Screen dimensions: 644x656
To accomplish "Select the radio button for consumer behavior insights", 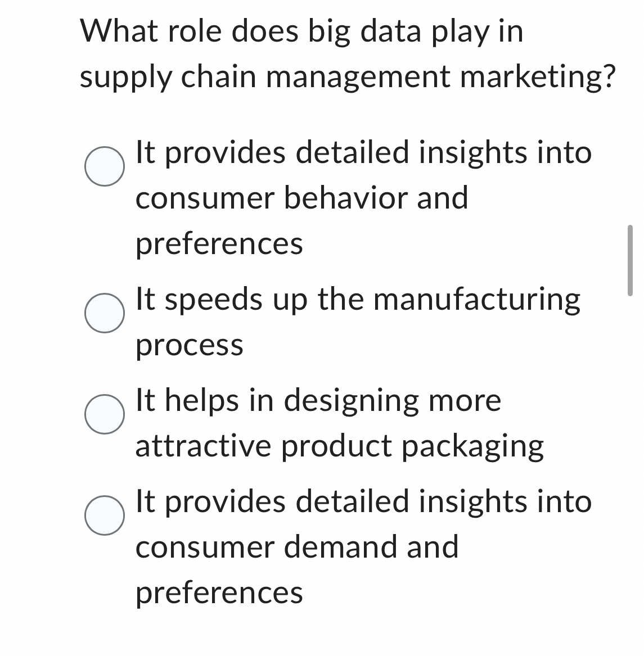I will click(105, 166).
